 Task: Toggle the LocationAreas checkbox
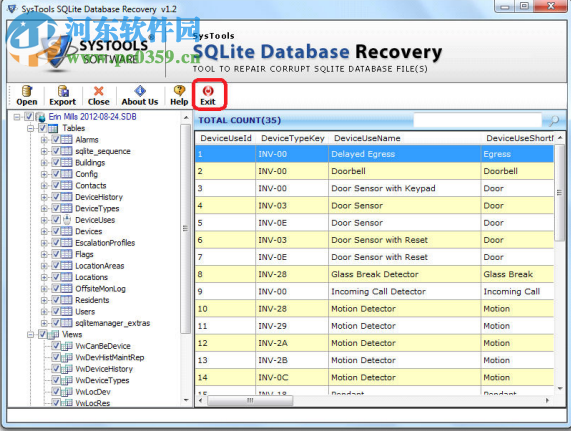(56, 265)
